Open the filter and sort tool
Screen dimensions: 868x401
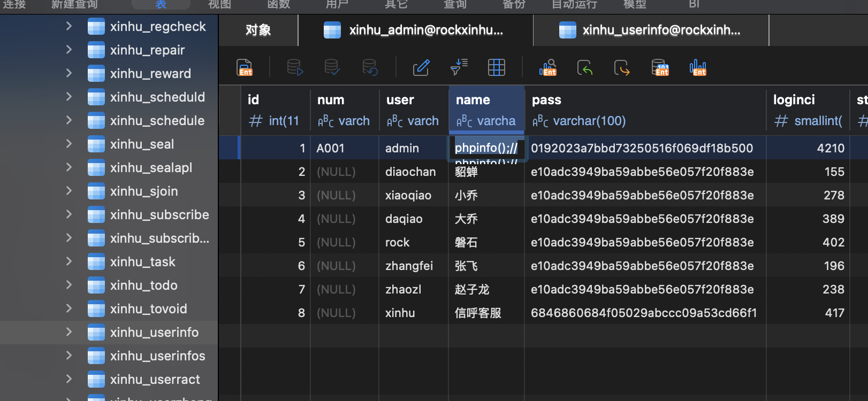point(459,67)
